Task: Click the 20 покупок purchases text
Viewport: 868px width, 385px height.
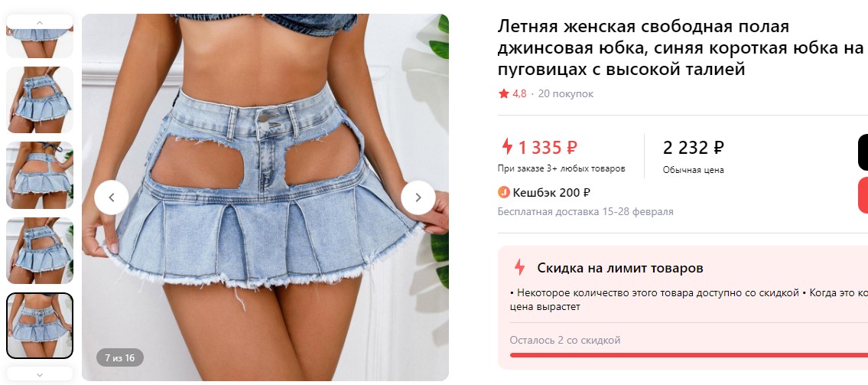Action: [565, 93]
